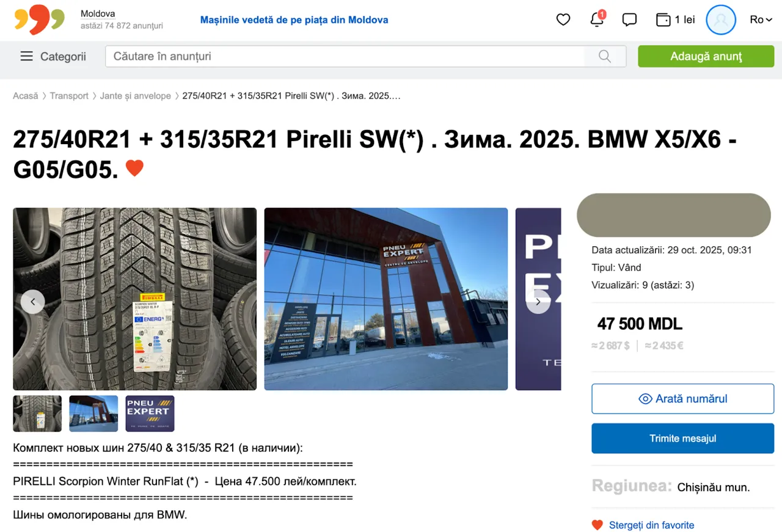
Task: Open wallet showing 1 lei
Action: coord(675,20)
